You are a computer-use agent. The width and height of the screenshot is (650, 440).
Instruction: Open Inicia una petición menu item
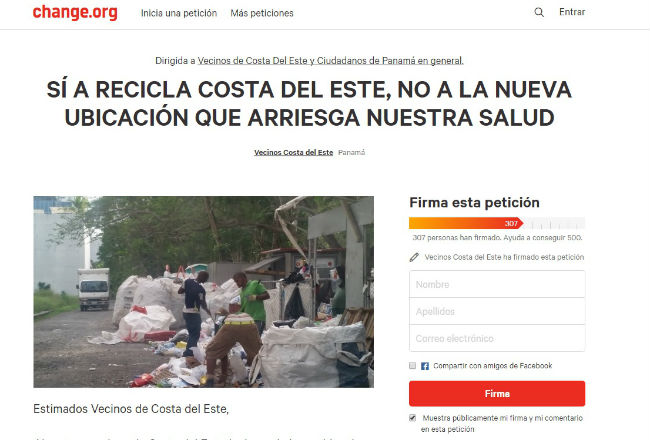[x=179, y=13]
